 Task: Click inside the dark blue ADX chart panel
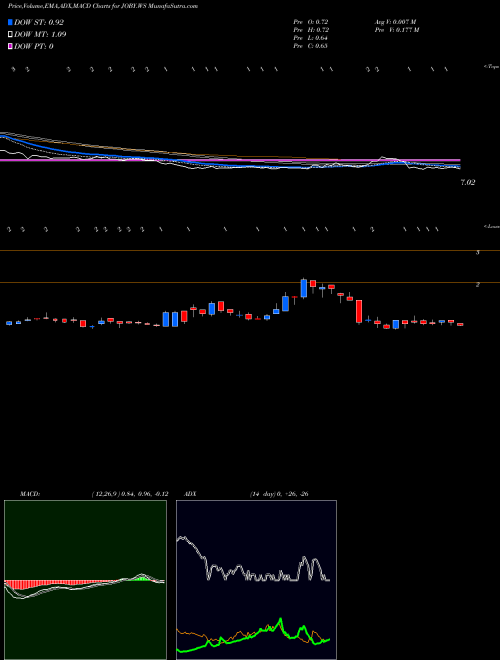(256, 580)
